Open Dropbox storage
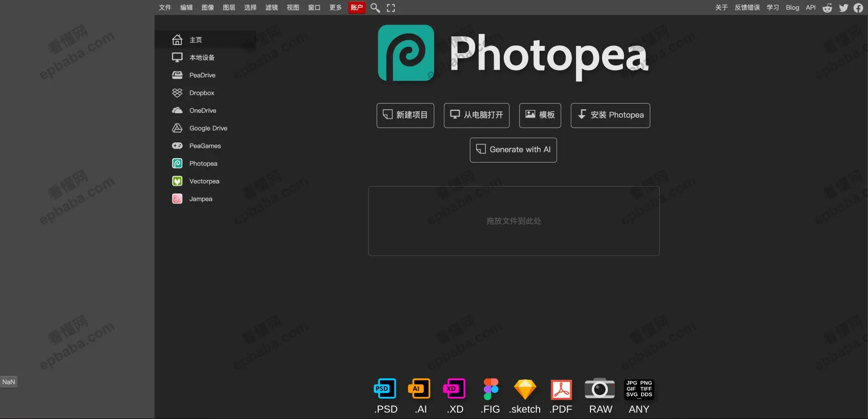Screen dimensions: 868x419 point(205,93)
